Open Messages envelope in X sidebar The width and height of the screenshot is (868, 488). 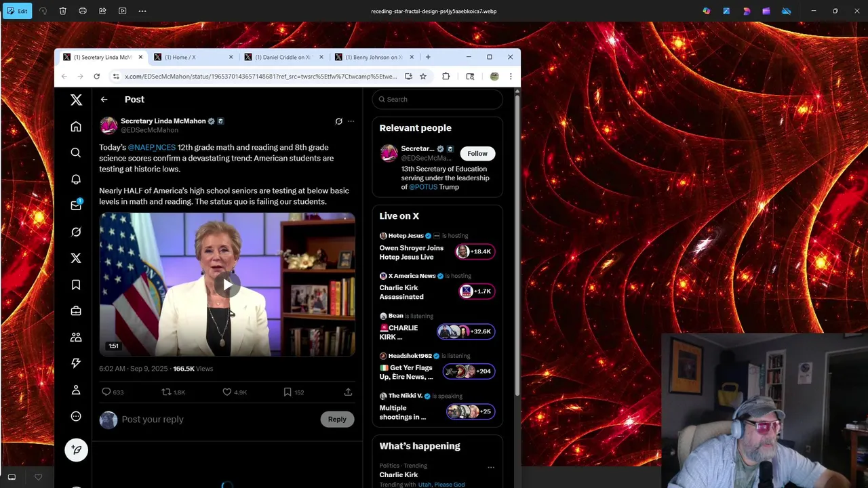pyautogui.click(x=76, y=205)
